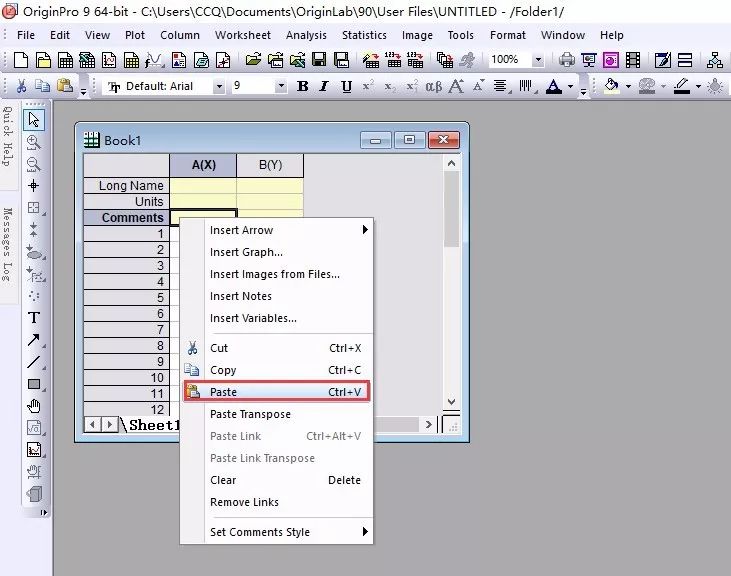
Task: Click the Project Explorer tree icon
Action: (714, 60)
